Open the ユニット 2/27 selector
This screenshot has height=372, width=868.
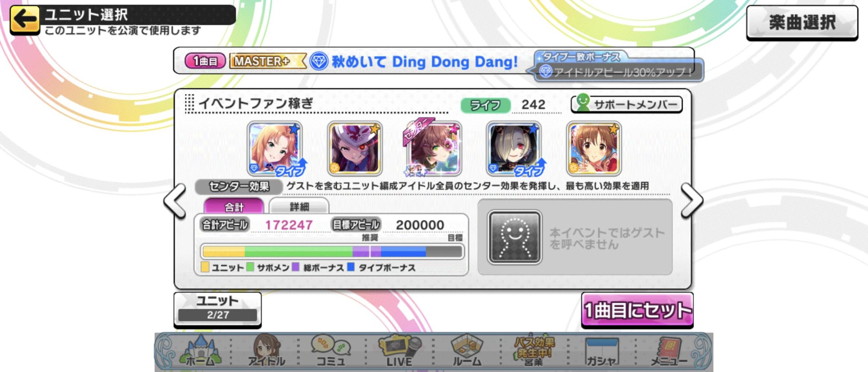click(x=218, y=309)
